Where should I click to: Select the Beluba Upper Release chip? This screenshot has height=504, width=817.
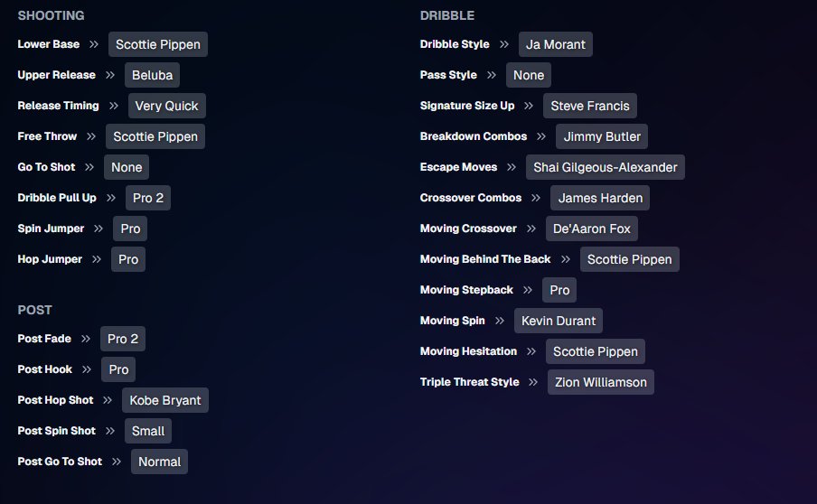click(x=152, y=75)
